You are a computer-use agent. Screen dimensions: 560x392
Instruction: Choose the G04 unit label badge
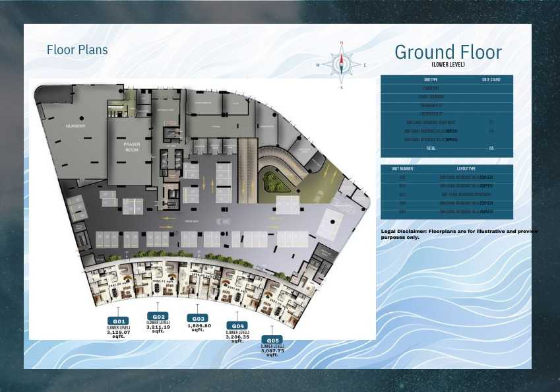(237, 326)
